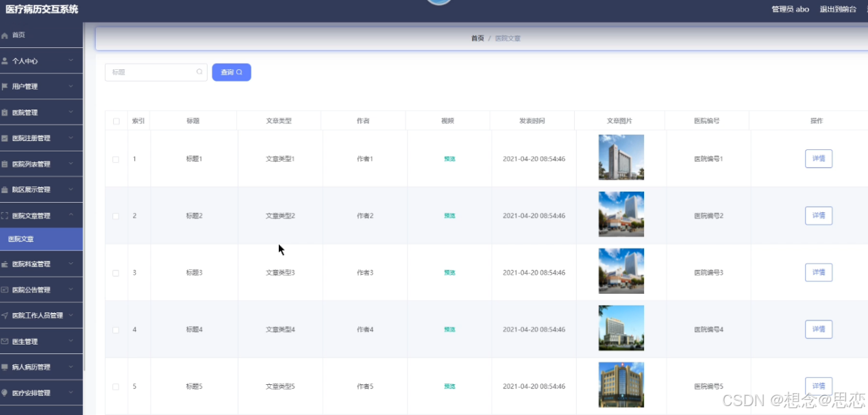Expand the 院区展示管理 submenu chevron
The width and height of the screenshot is (868, 415).
(71, 190)
